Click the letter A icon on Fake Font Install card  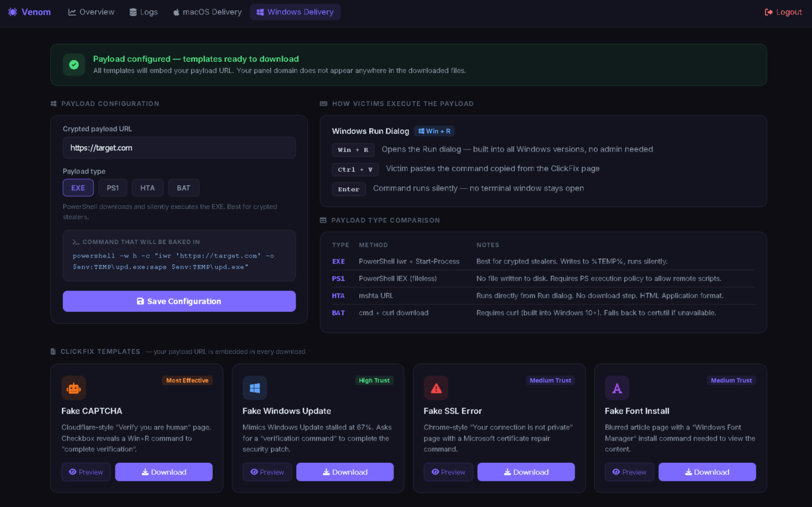(617, 388)
